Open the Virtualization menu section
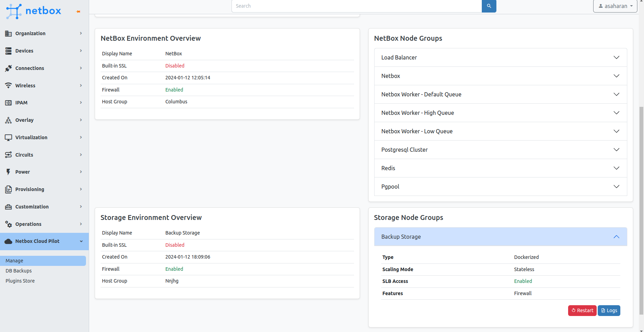Image resolution: width=644 pixels, height=332 pixels. 44,137
